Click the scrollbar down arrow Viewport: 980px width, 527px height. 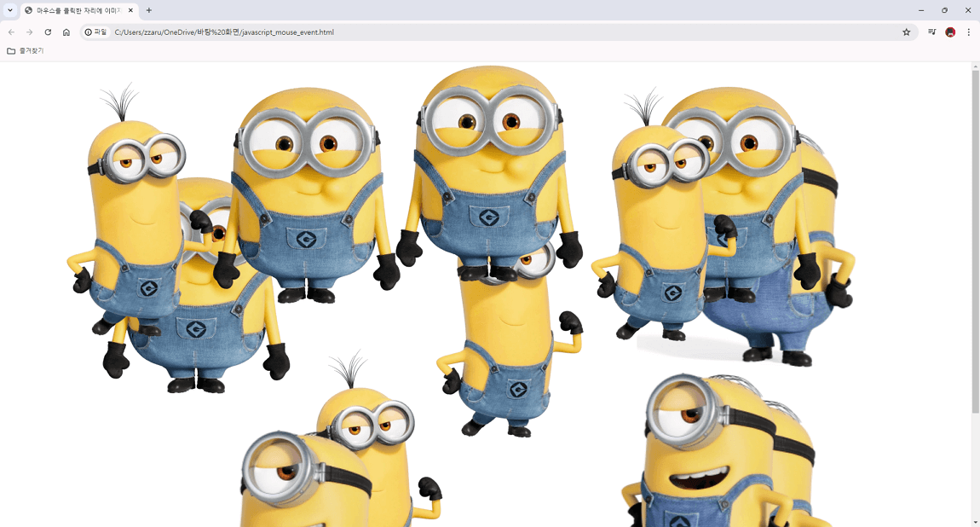tap(975, 523)
